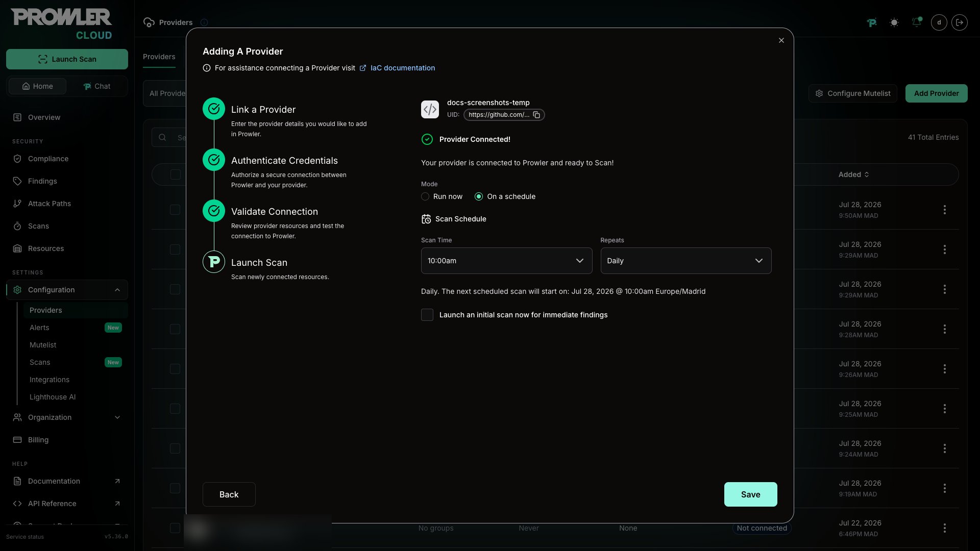The image size is (980, 551).
Task: Switch to the Providers tab
Action: click(159, 57)
